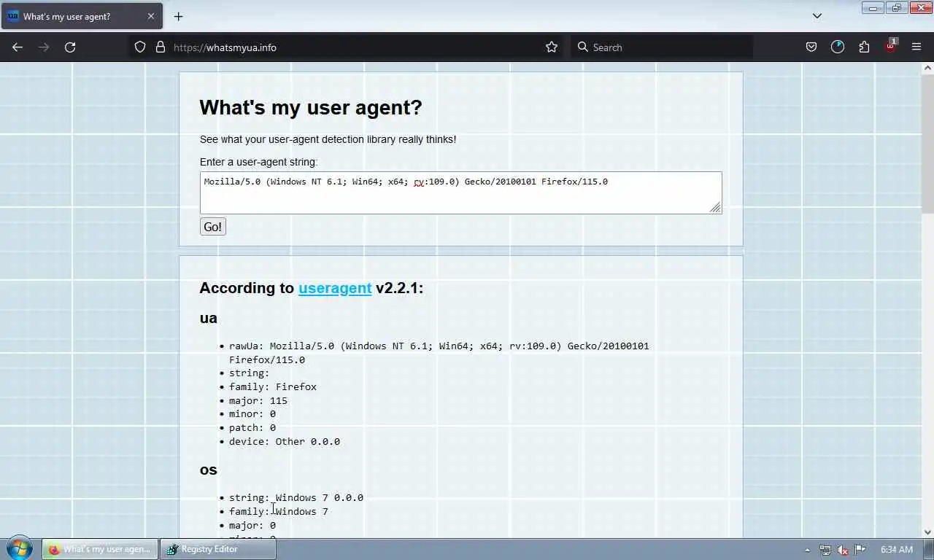Open the tracking protection shield icon

[140, 47]
